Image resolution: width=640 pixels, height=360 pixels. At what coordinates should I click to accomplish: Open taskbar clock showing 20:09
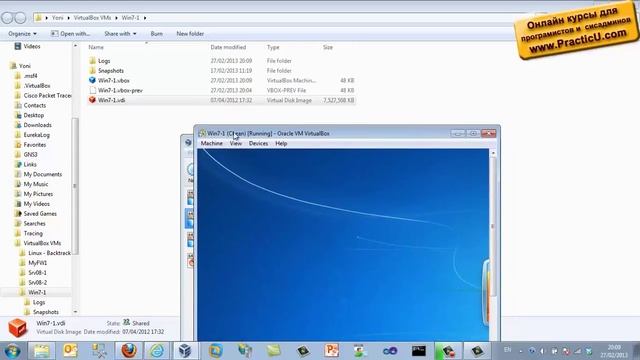614,351
